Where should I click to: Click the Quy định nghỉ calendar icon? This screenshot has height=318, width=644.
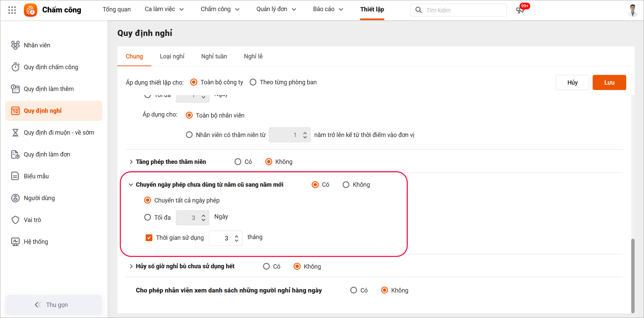pyautogui.click(x=15, y=111)
